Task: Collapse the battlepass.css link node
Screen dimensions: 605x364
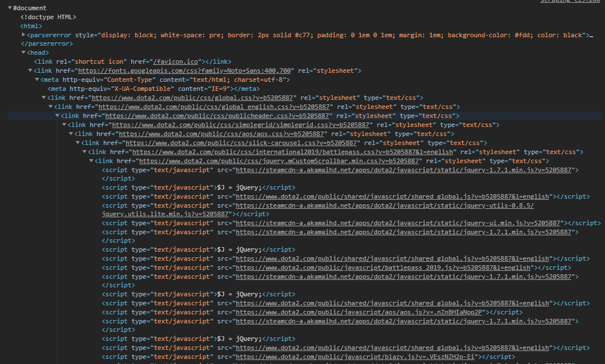Action: (85, 152)
